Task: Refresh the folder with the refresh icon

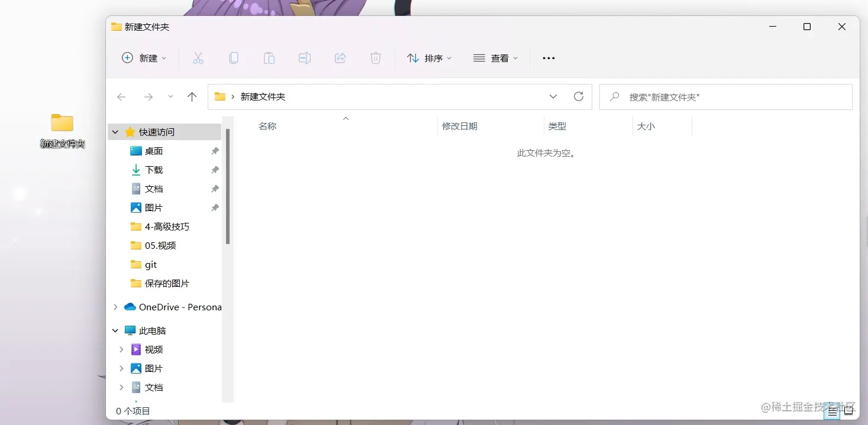Action: (579, 96)
